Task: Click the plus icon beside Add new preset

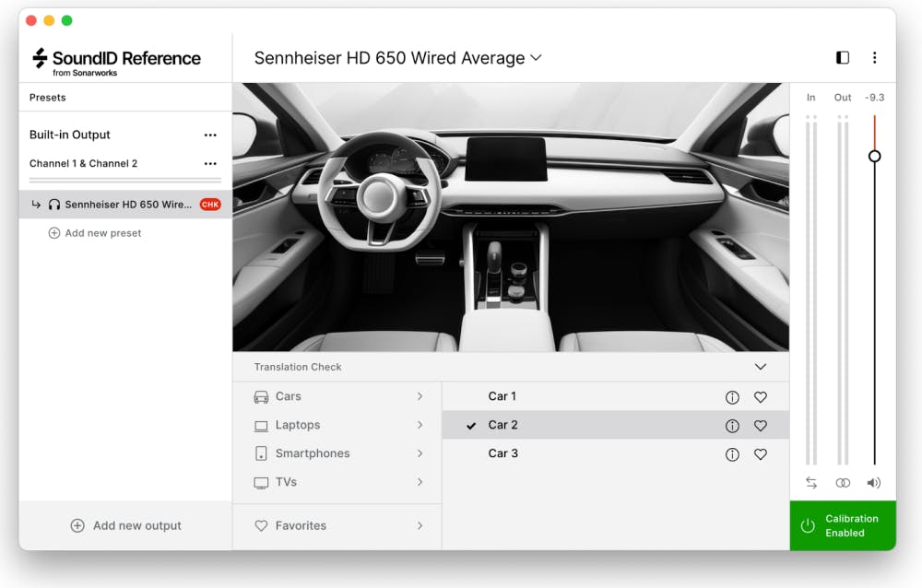Action: click(54, 233)
